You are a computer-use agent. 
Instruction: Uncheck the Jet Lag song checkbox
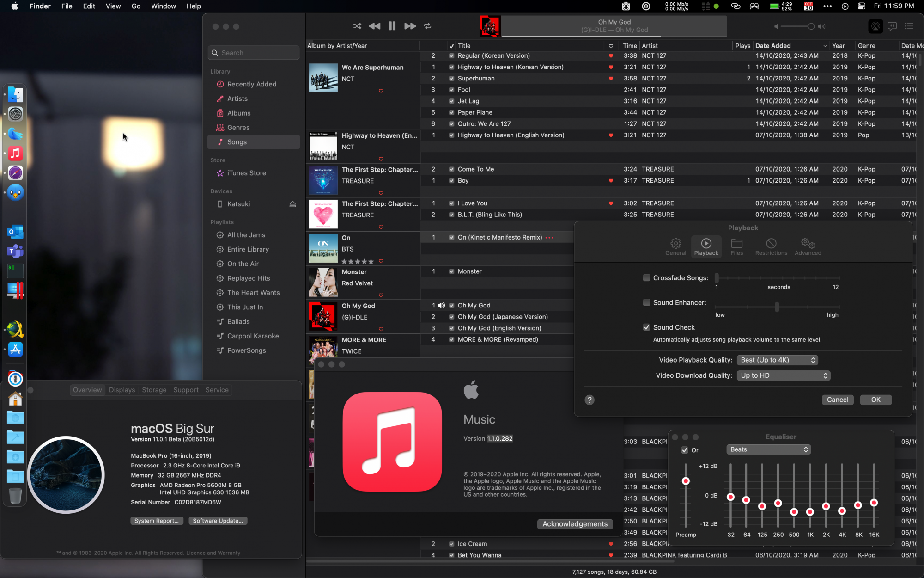[451, 101]
